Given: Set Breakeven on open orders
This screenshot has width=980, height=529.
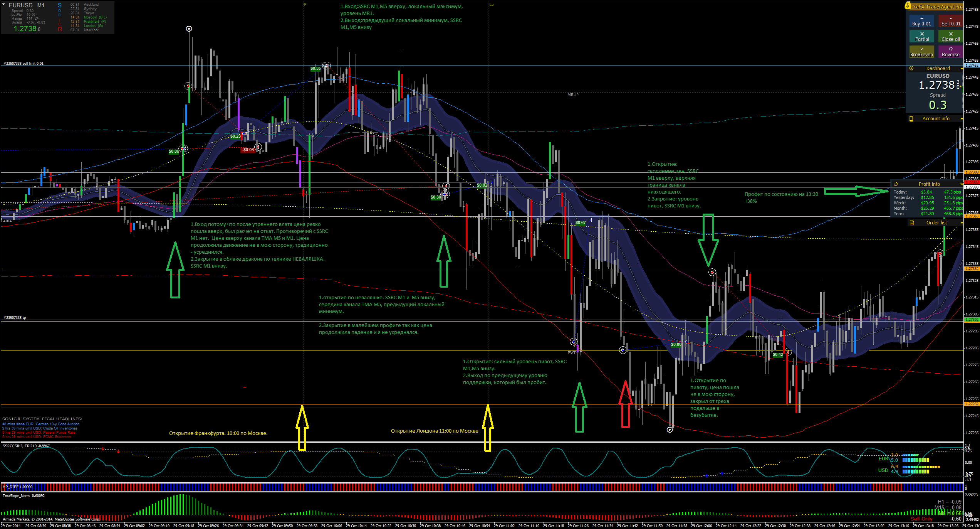Looking at the screenshot, I should 921,52.
